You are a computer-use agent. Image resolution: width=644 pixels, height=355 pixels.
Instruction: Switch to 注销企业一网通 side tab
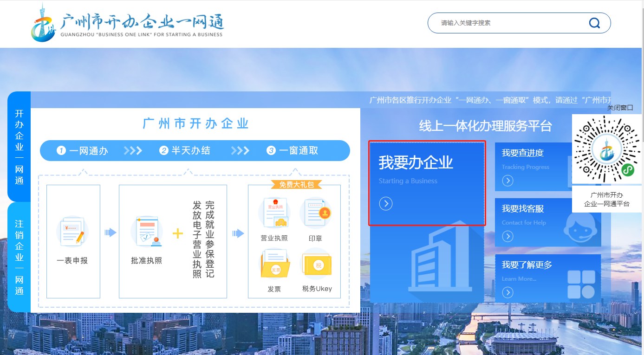click(19, 257)
